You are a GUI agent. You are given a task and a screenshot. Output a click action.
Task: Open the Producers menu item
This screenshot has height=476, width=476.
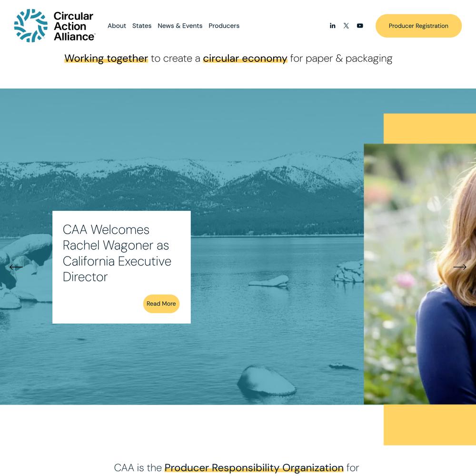pos(224,26)
